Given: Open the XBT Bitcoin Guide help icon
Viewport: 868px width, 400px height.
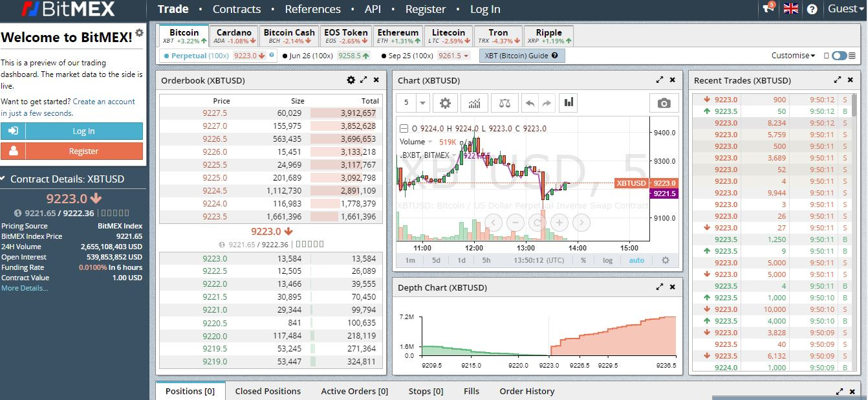Looking at the screenshot, I should (554, 56).
